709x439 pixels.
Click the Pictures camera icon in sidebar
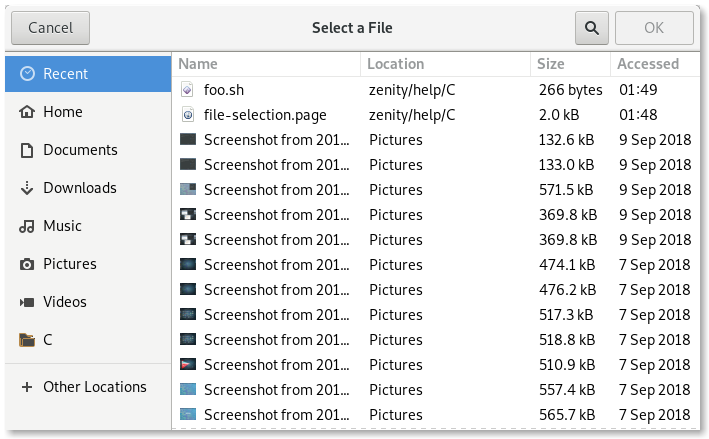click(27, 264)
